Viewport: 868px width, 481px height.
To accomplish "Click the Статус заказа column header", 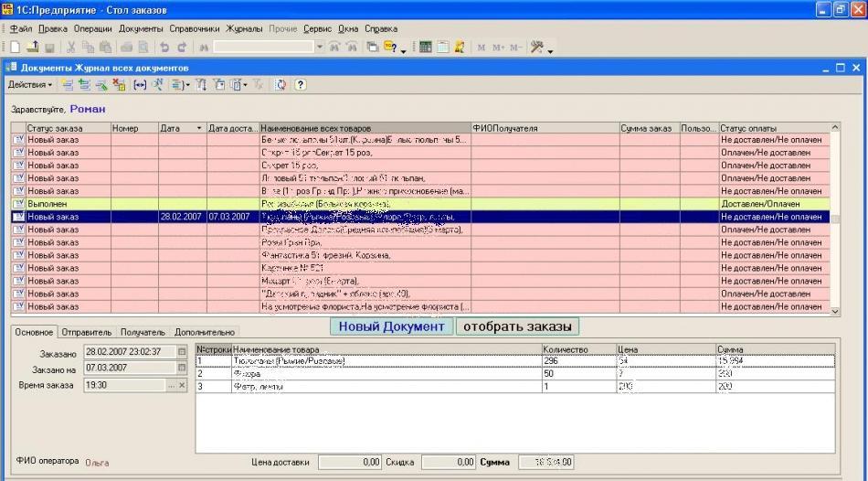I will point(69,129).
